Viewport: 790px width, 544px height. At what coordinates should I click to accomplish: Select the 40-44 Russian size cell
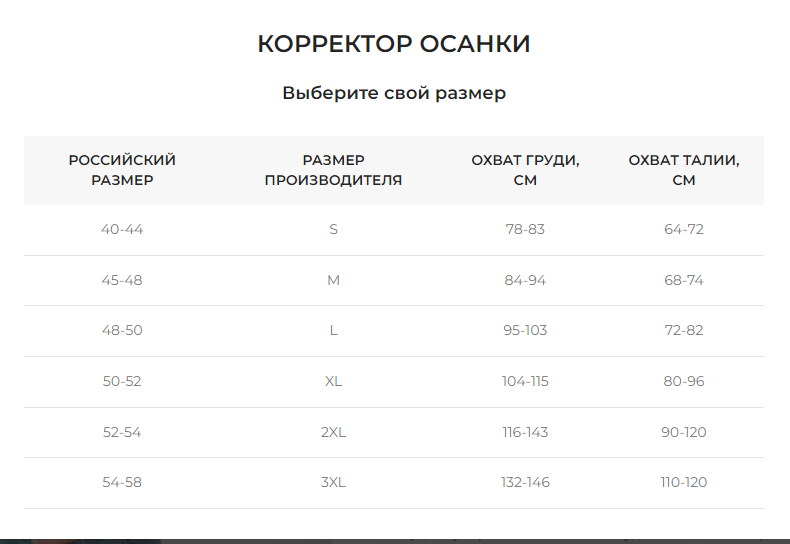pyautogui.click(x=122, y=229)
